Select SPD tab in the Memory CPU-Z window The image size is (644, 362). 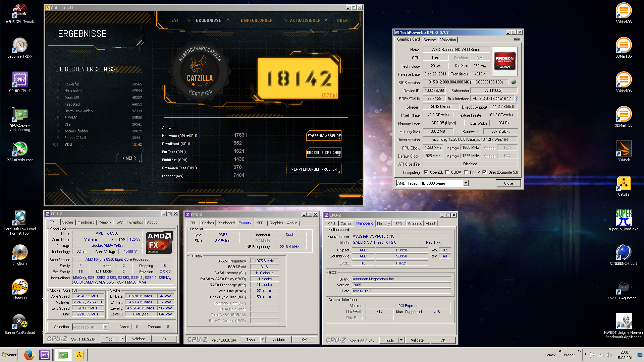[260, 223]
